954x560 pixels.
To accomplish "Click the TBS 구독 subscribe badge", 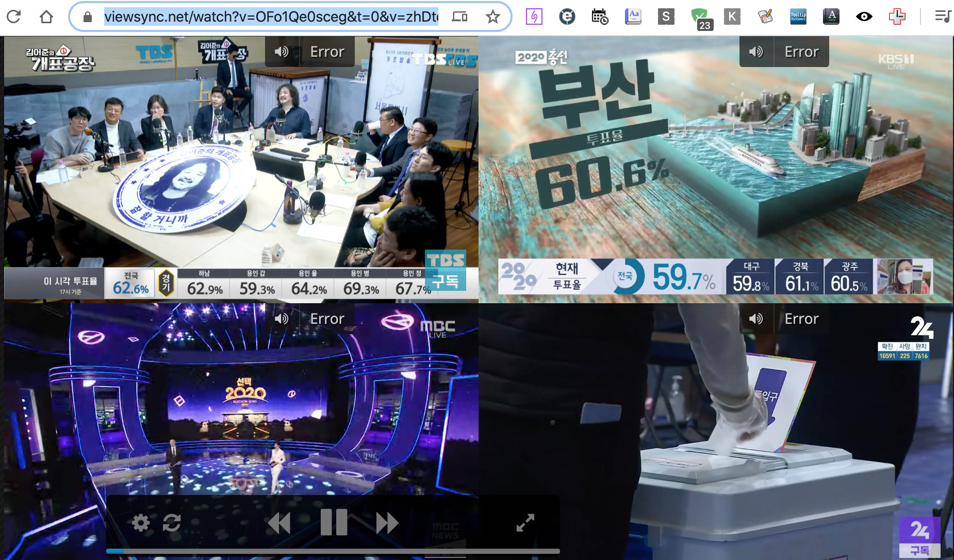I will (x=445, y=271).
